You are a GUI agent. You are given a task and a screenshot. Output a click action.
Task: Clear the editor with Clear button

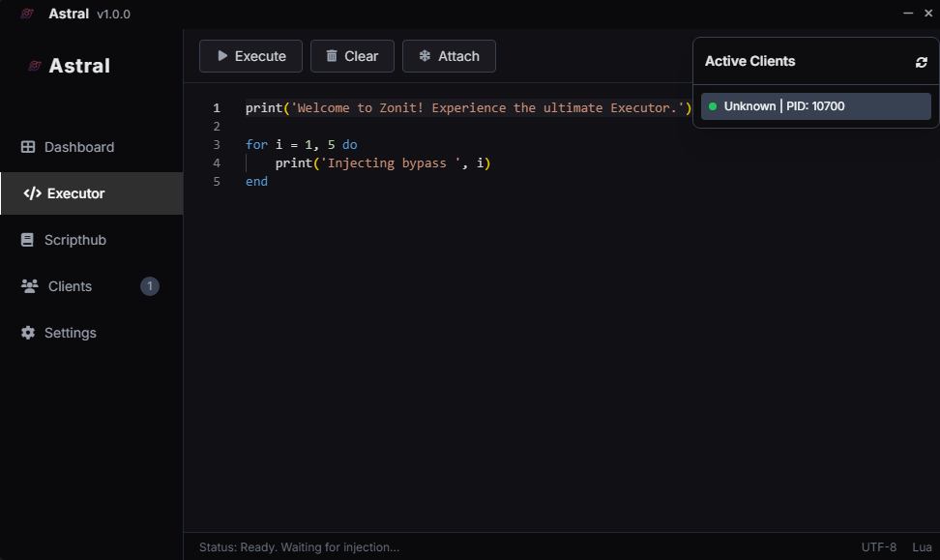[352, 56]
